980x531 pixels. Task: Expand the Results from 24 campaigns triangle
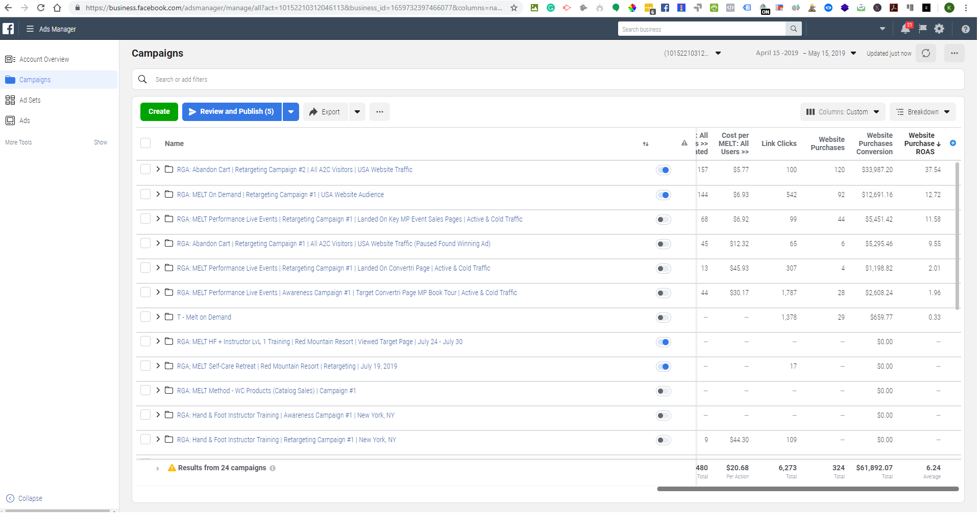(158, 469)
